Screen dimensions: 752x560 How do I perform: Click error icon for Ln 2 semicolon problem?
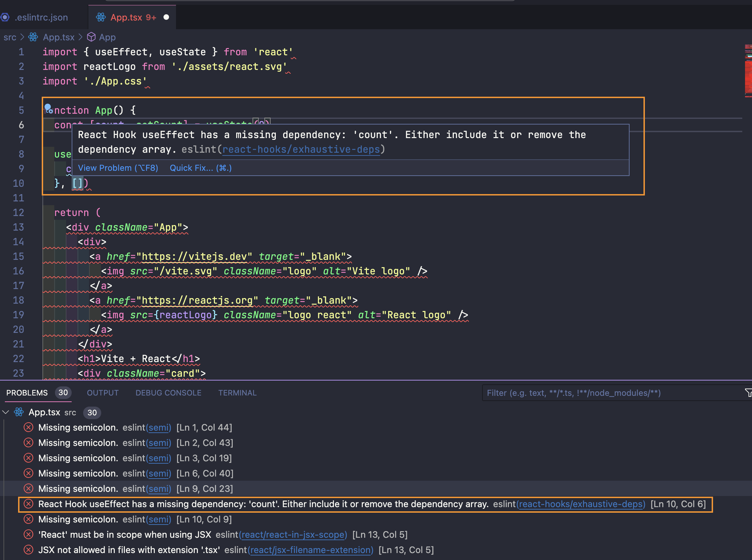click(29, 442)
